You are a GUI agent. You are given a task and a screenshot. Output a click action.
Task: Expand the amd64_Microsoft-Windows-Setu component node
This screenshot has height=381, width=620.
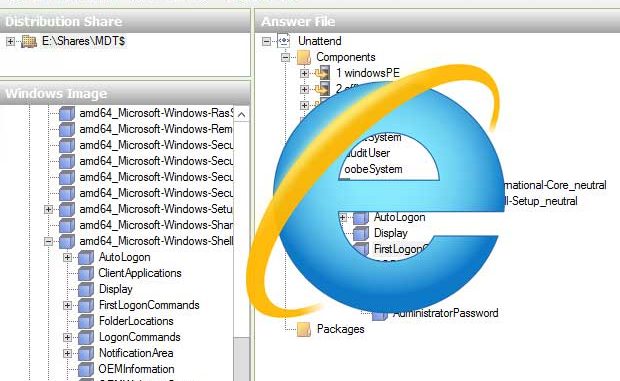[48, 209]
